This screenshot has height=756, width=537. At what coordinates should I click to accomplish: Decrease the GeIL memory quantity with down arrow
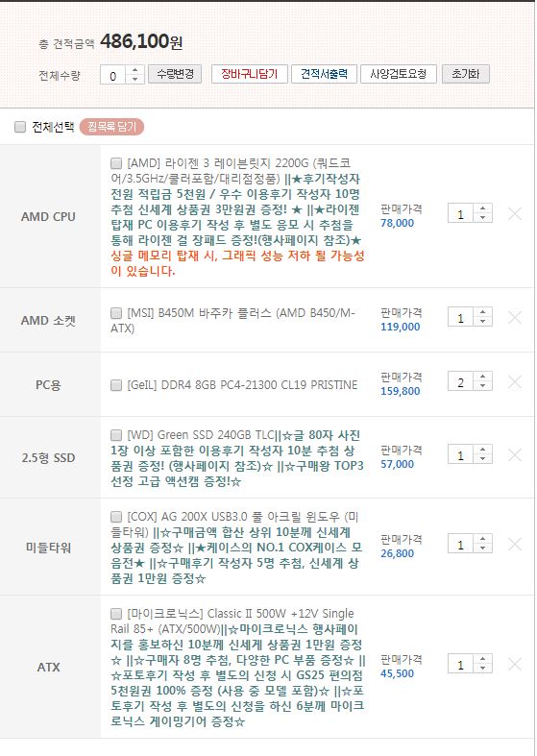tap(482, 387)
